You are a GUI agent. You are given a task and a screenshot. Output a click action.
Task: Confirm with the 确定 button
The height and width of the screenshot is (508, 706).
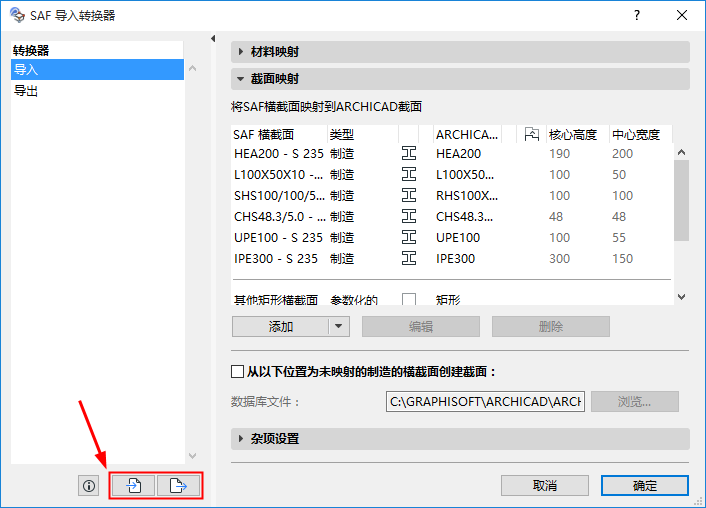(x=645, y=485)
